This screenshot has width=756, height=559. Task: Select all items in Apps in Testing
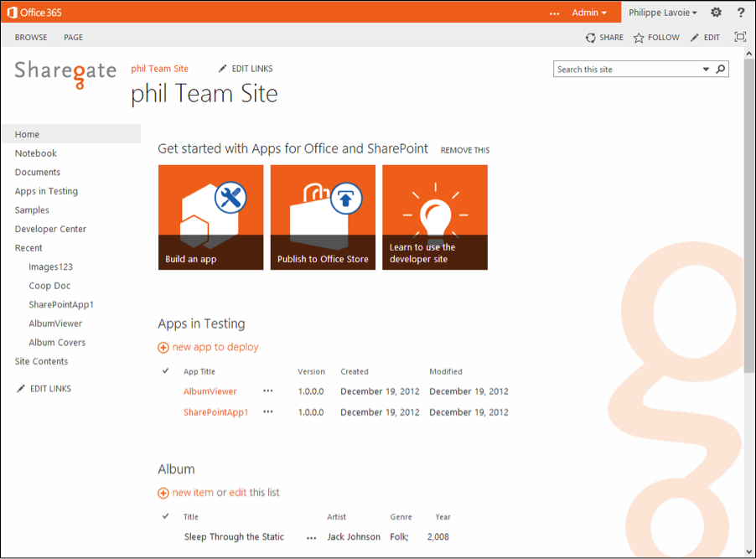(165, 371)
